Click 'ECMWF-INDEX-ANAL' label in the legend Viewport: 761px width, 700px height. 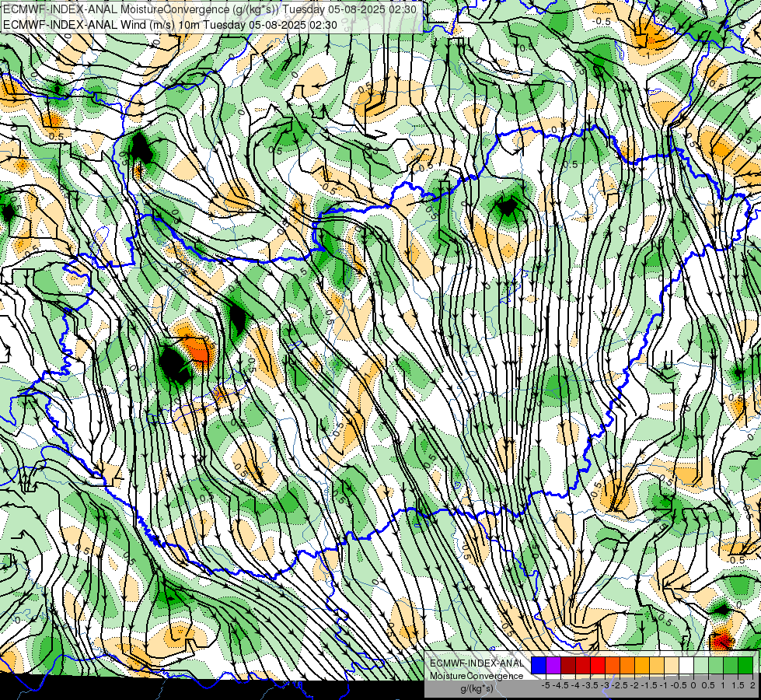(476, 663)
